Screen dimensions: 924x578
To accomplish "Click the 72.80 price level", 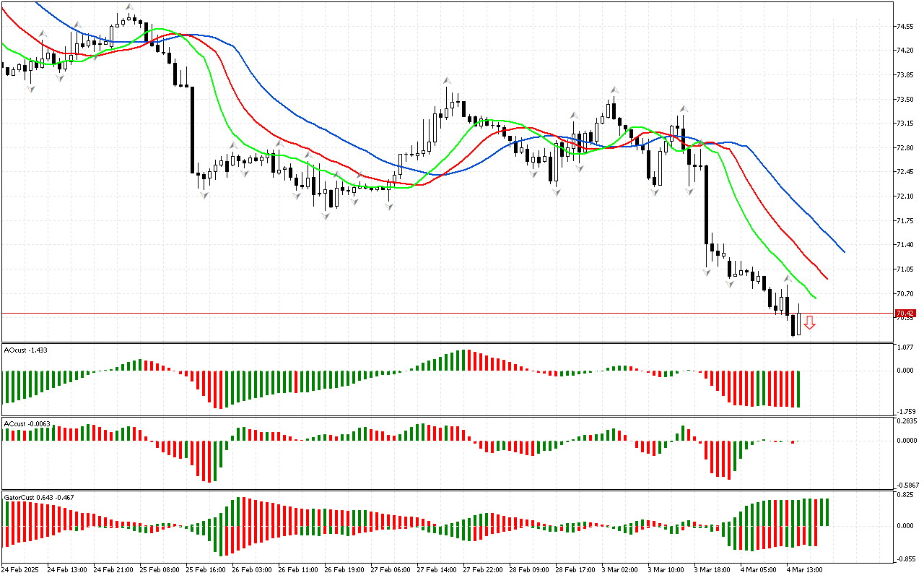I will (905, 148).
